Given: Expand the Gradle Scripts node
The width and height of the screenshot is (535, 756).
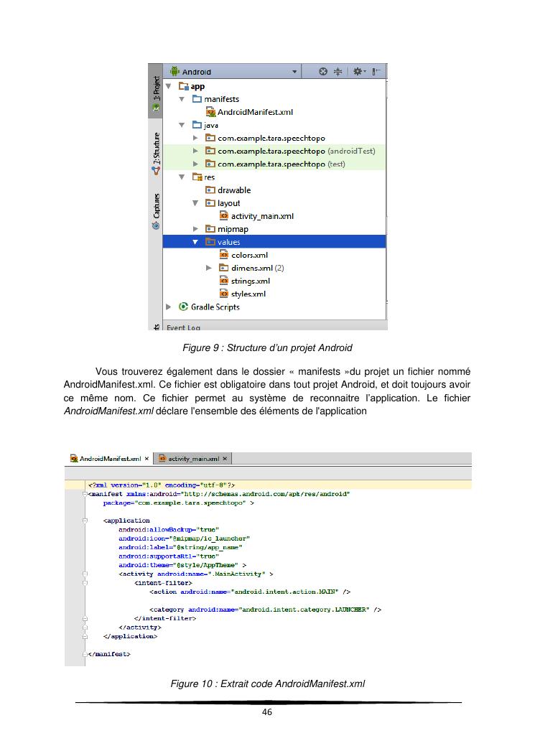Looking at the screenshot, I should (x=169, y=307).
